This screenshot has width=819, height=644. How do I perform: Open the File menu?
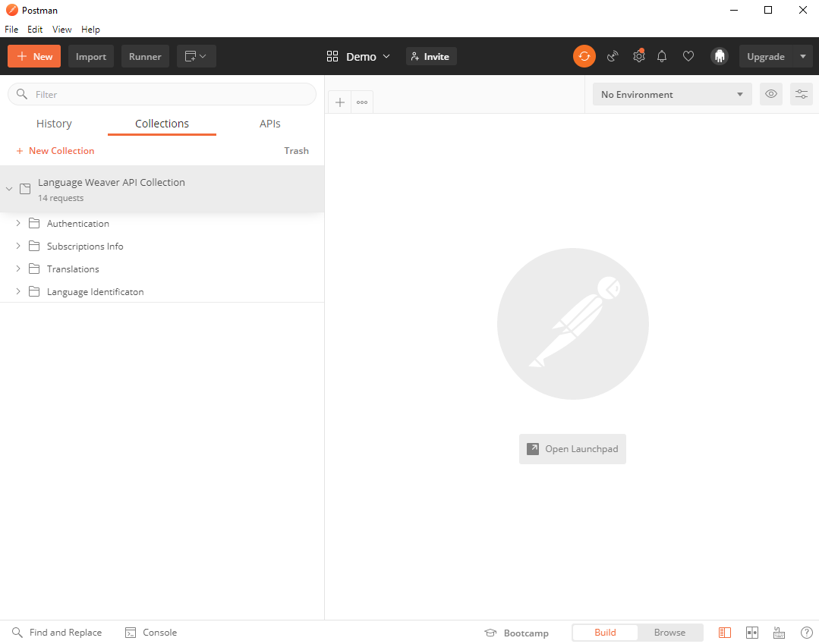11,30
